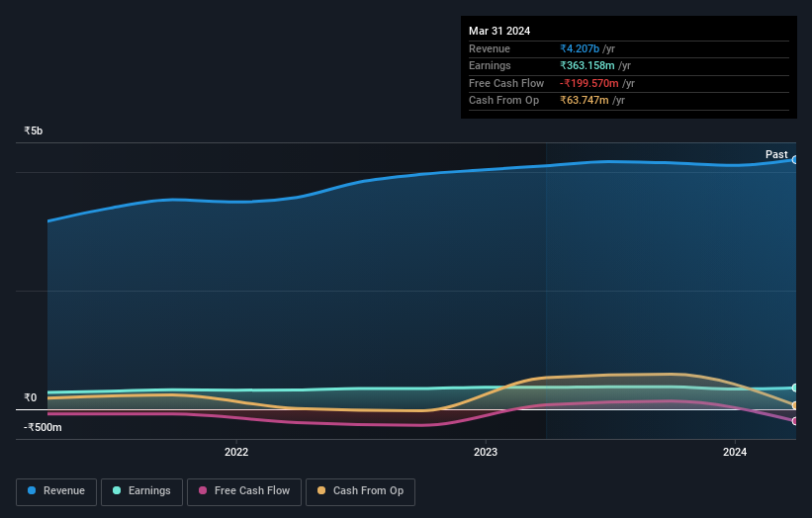Click the Cash From Op label in the tooltip
Viewport: 812px width, 518px height.
point(503,101)
